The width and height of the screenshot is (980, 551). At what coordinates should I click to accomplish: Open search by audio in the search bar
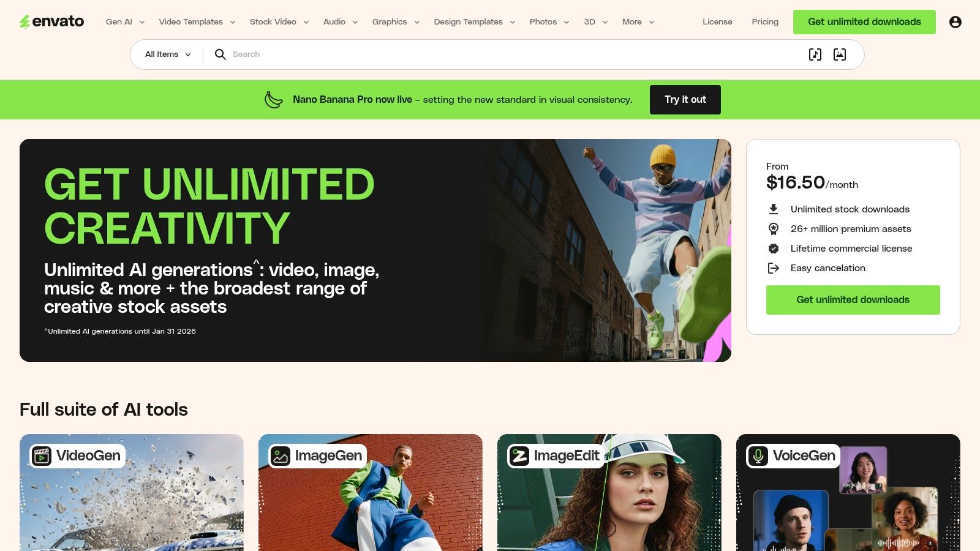(x=815, y=54)
